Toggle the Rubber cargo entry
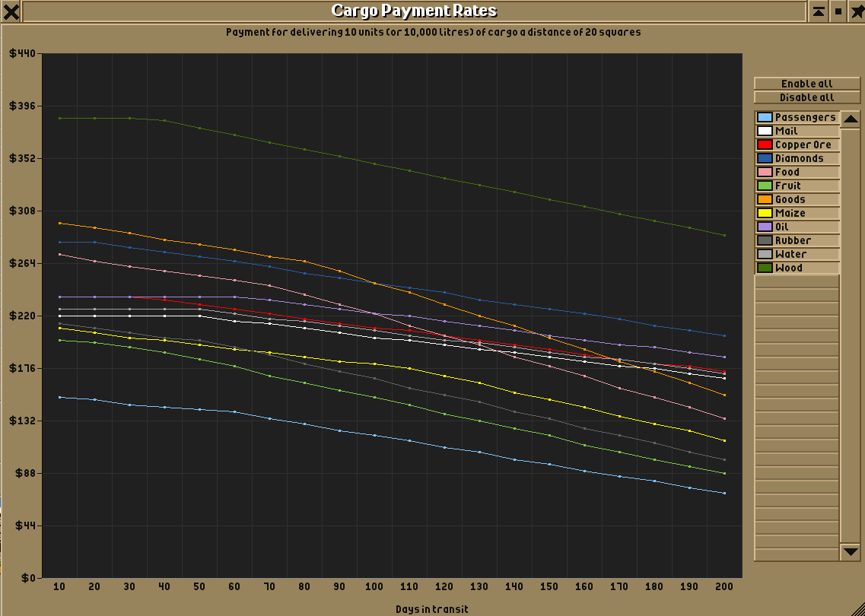 click(797, 240)
